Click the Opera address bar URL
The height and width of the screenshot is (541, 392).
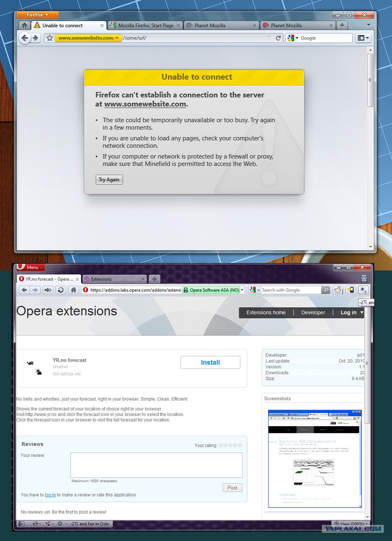click(135, 290)
